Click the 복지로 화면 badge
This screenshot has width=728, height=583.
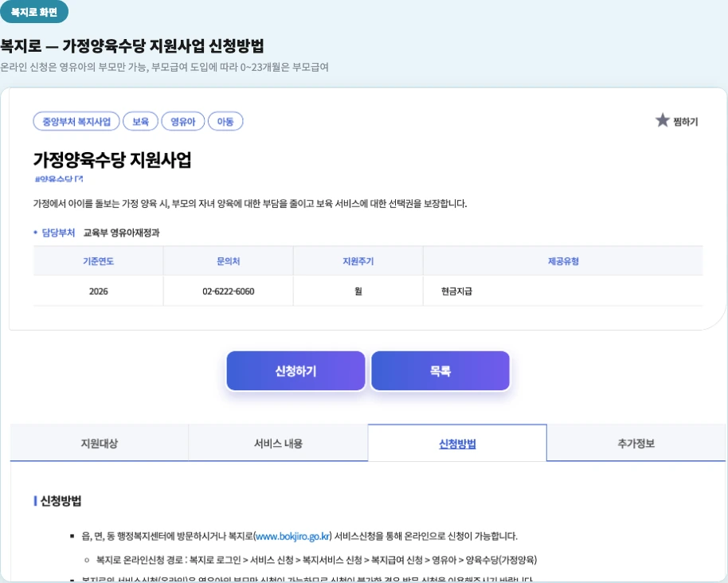(34, 12)
